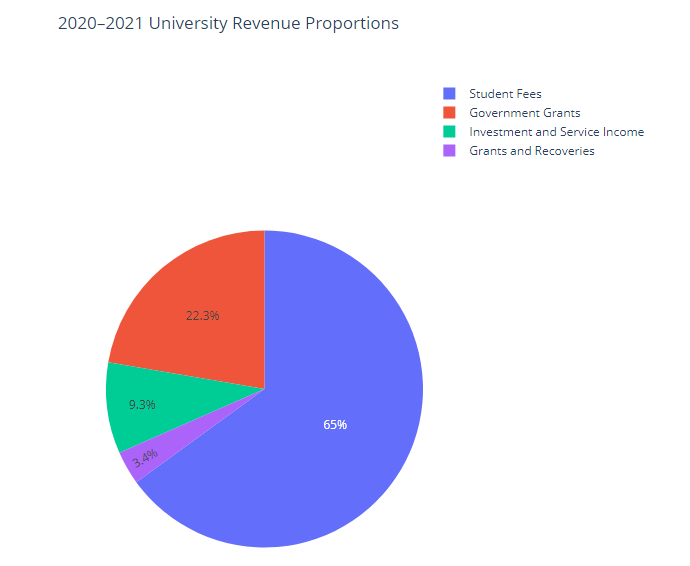Click the 22.3% percentage label
The width and height of the screenshot is (690, 566).
click(x=202, y=315)
